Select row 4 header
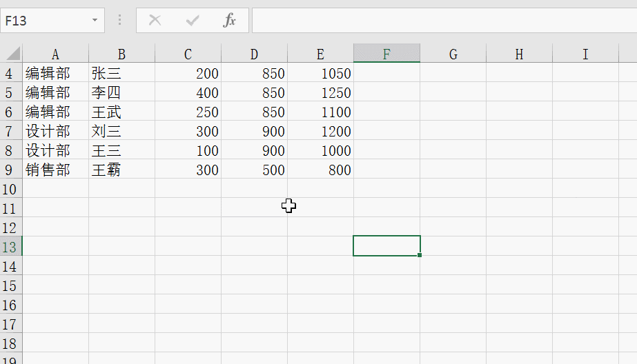The height and width of the screenshot is (364, 637). (x=10, y=74)
